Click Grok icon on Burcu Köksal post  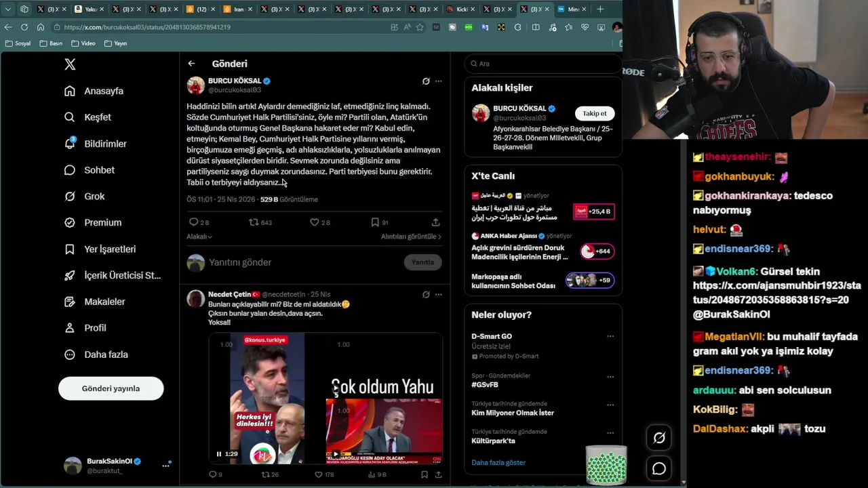(x=426, y=81)
